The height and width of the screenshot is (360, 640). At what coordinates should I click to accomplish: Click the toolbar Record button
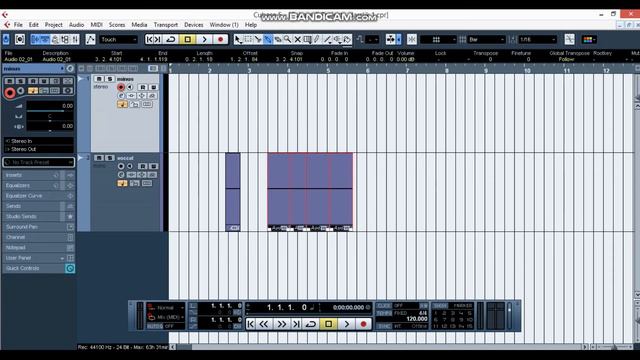tap(220, 40)
